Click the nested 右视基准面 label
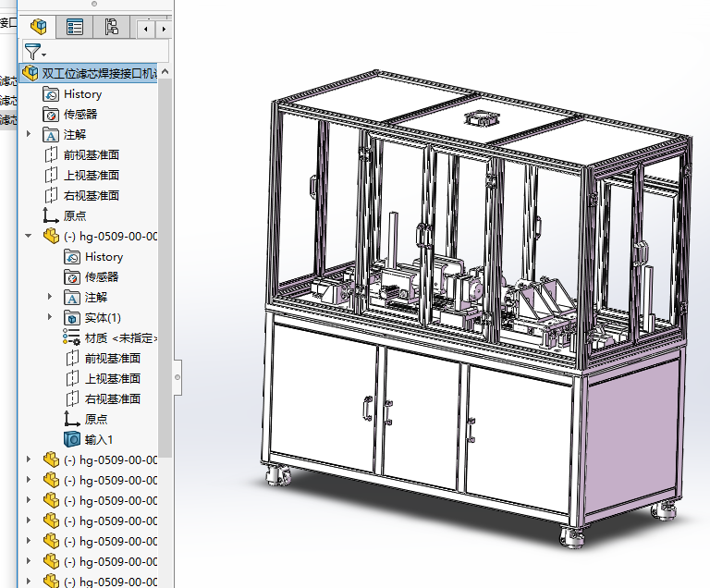This screenshot has height=588, width=710. tap(113, 398)
